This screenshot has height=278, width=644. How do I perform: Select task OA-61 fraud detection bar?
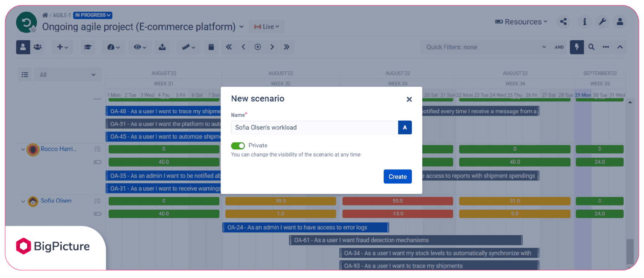click(406, 240)
